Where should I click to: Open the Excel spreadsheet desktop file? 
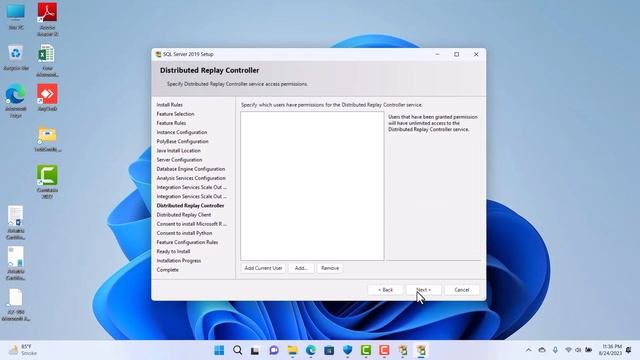point(47,60)
